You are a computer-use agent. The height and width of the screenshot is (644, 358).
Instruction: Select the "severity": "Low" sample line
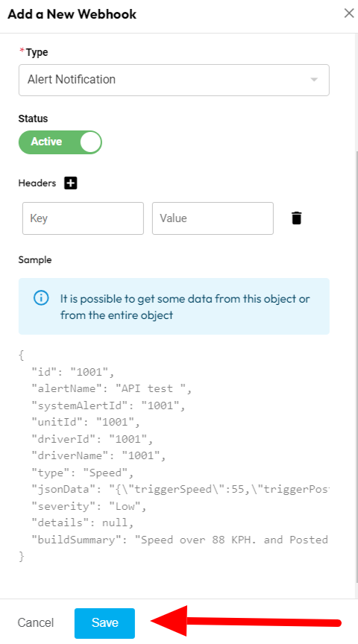89,506
